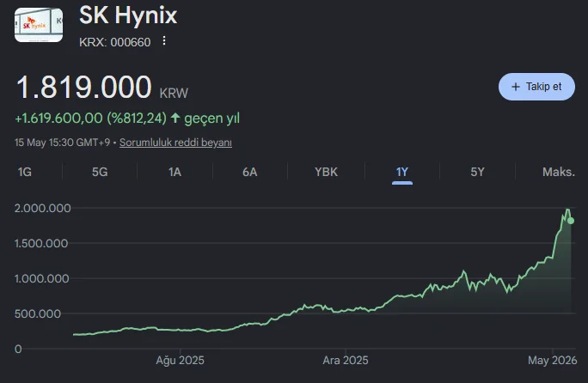
Task: Switch chart to the 6A range
Action: [x=250, y=172]
